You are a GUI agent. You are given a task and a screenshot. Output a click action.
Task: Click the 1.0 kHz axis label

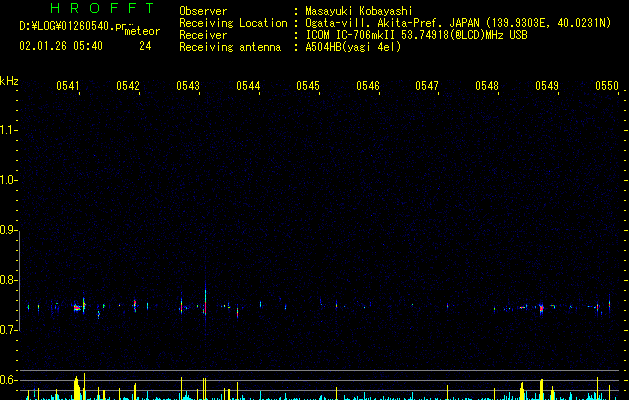click(8, 180)
